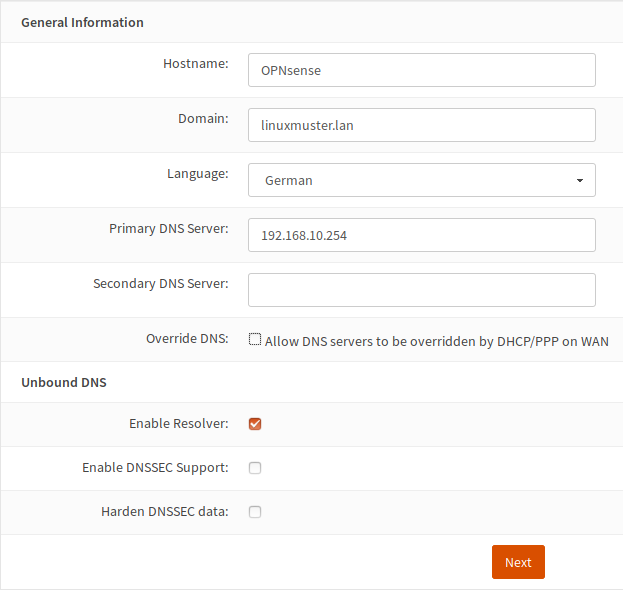Click the empty Secondary DNS Server field

422,290
